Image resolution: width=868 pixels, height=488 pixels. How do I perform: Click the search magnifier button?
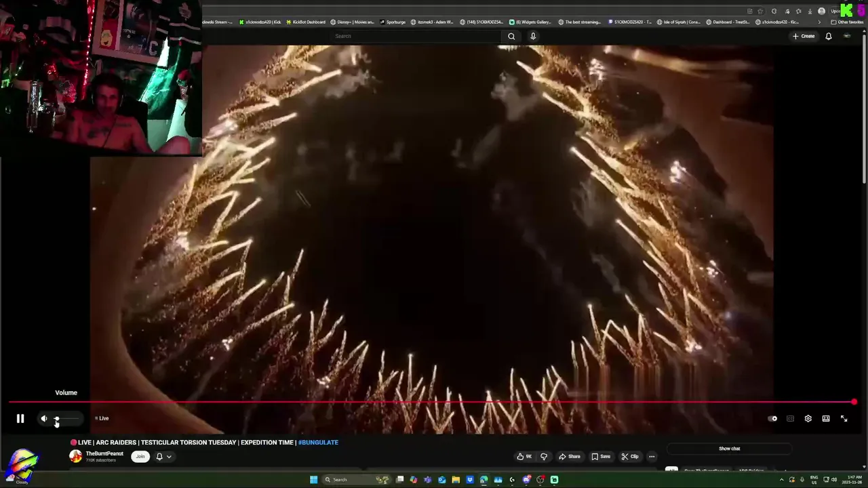click(x=511, y=36)
